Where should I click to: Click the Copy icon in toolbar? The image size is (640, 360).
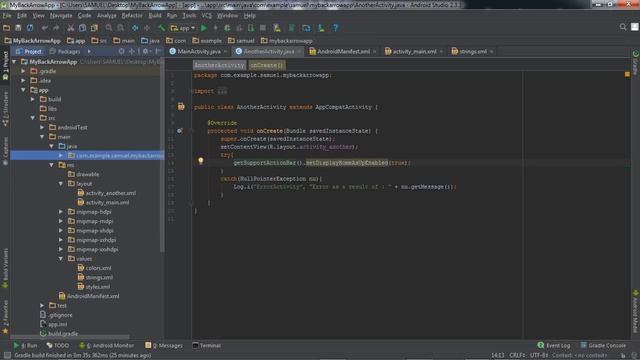click(x=82, y=28)
